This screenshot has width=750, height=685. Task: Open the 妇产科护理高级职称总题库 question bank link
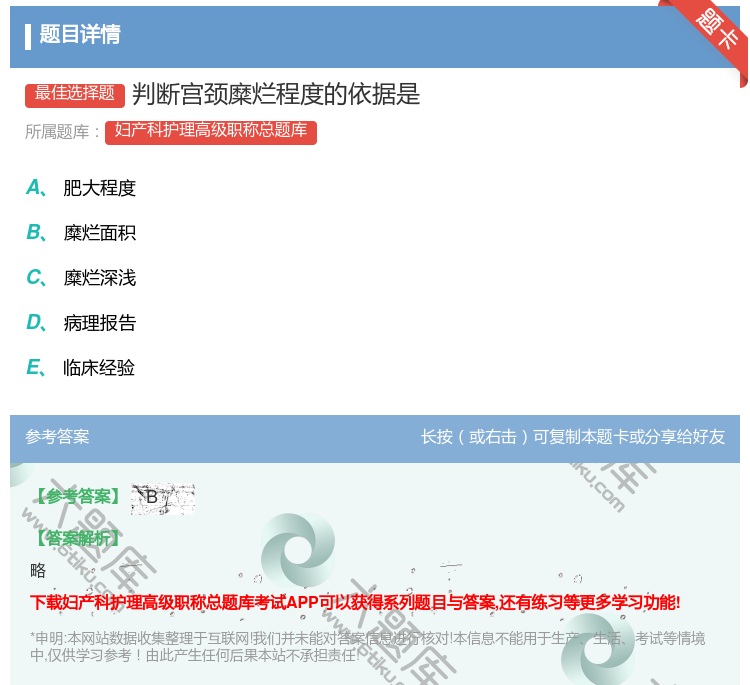[x=210, y=132]
